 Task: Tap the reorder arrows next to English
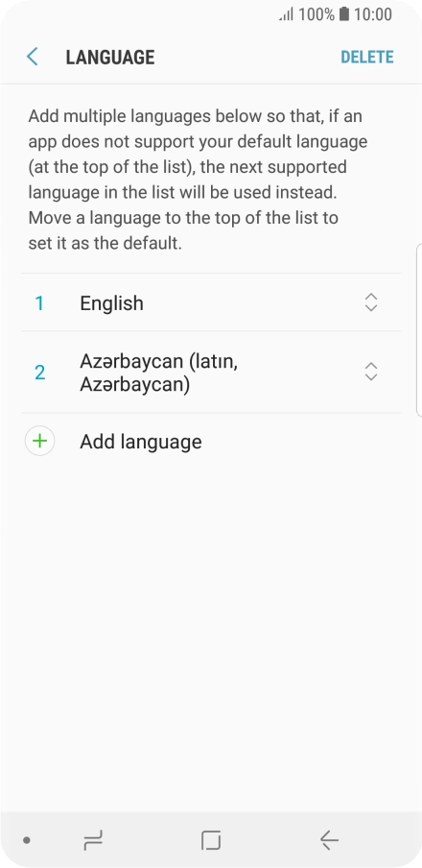coord(371,302)
